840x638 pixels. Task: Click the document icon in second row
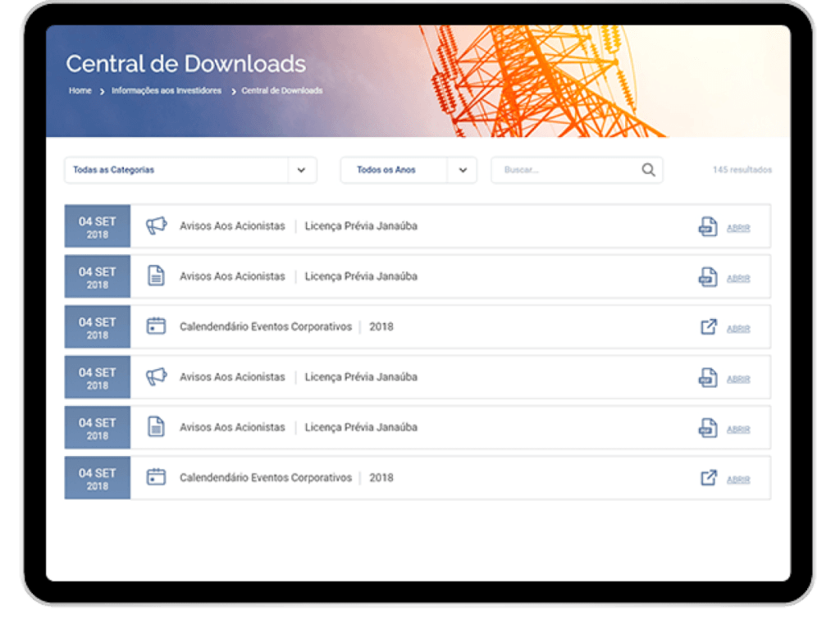[x=156, y=276]
